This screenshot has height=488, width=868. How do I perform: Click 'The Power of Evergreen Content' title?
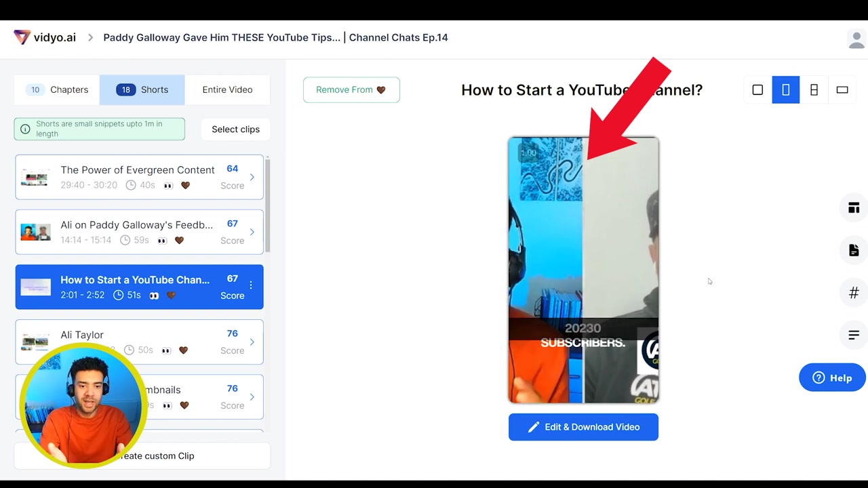[x=138, y=170]
